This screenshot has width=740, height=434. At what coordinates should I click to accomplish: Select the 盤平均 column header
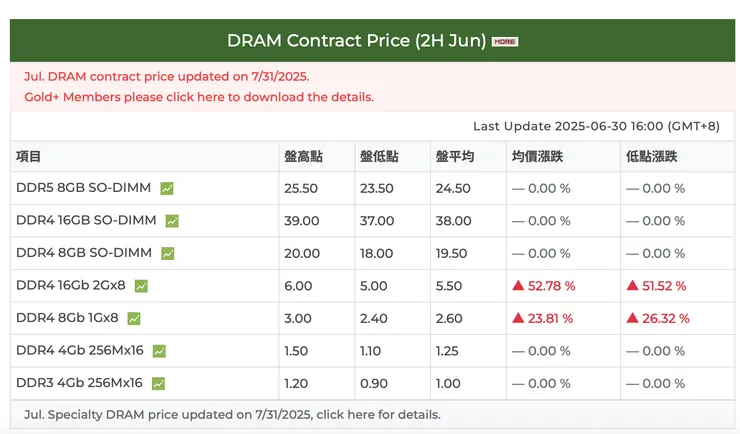(x=455, y=156)
